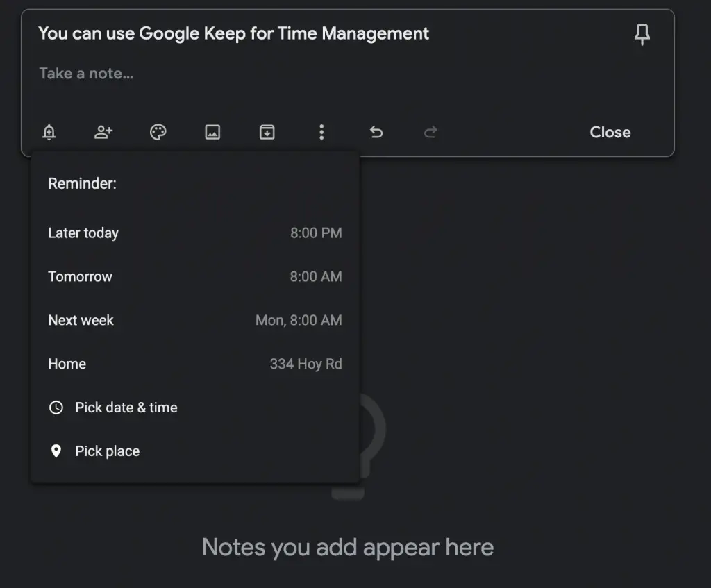The image size is (711, 588).
Task: Open Pick date & time option
Action: tap(195, 407)
